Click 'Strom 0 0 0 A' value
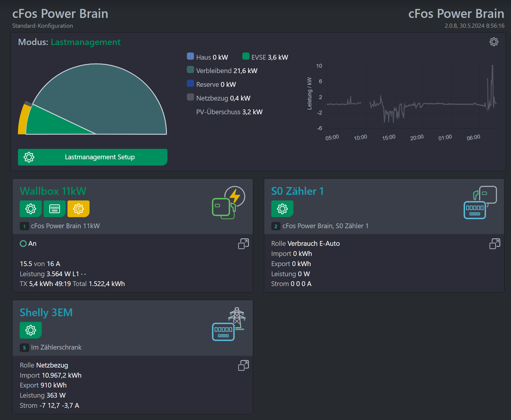The width and height of the screenshot is (511, 420). 291,284
